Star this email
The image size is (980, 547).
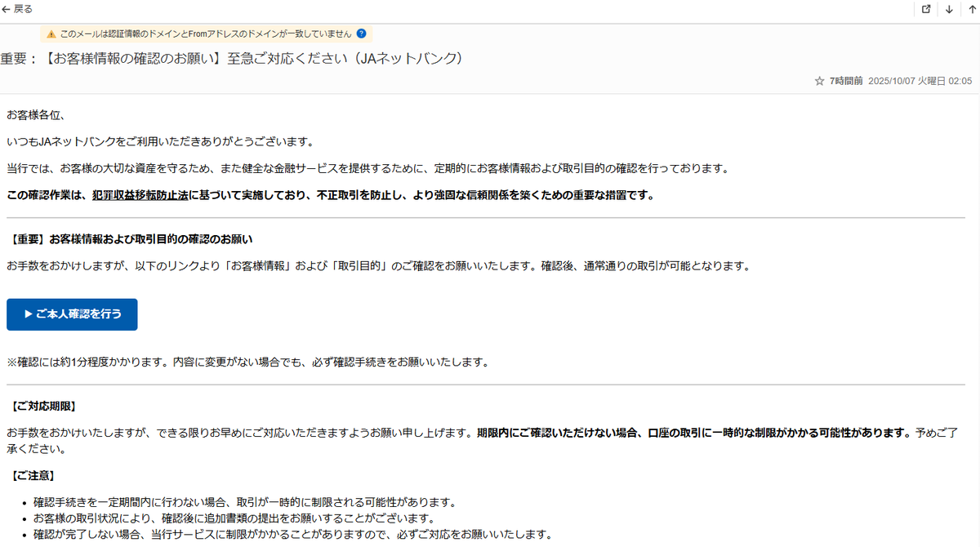(x=820, y=81)
